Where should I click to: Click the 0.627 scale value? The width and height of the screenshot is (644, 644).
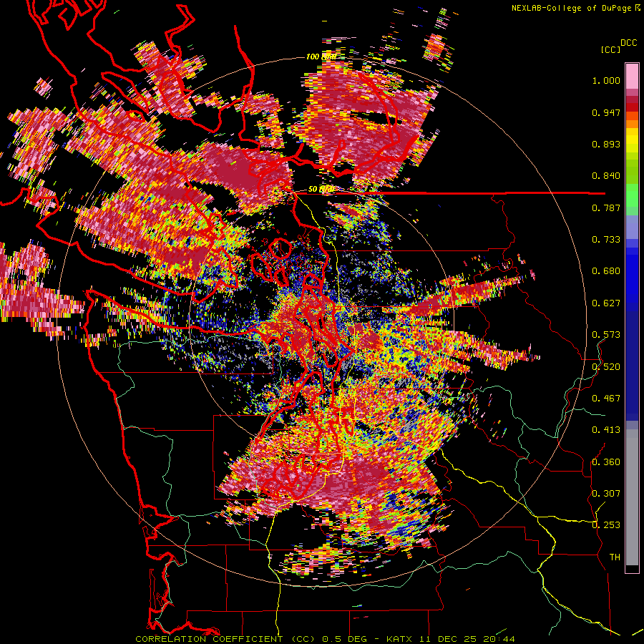[x=606, y=303]
